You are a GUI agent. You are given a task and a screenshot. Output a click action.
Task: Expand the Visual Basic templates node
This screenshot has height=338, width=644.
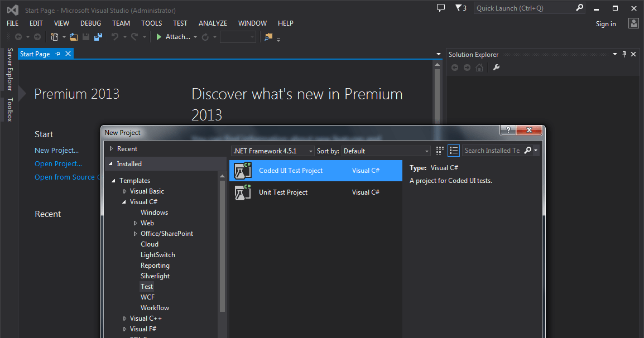coord(124,191)
